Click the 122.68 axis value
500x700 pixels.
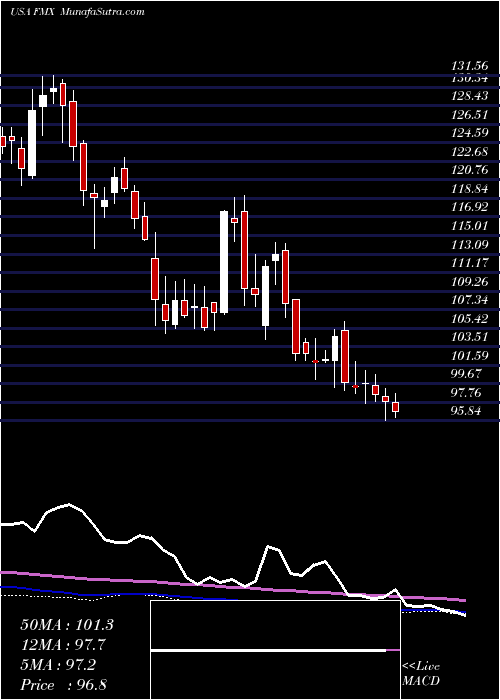click(x=470, y=152)
